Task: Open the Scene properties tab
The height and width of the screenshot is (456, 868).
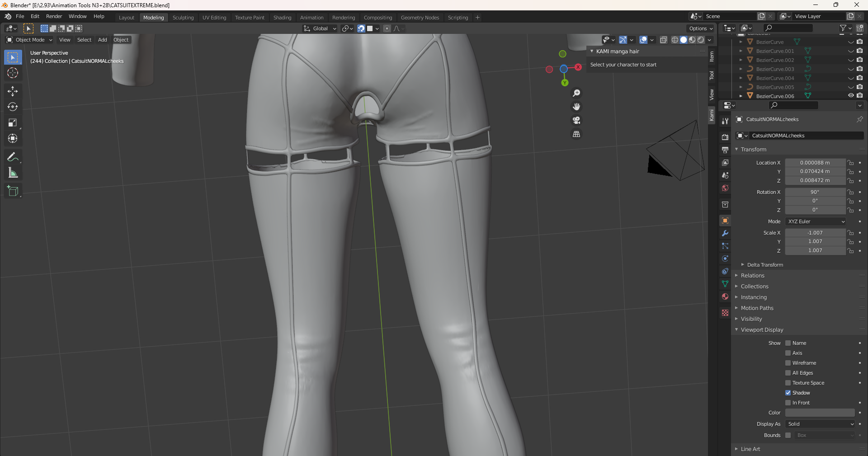Action: pos(725,175)
